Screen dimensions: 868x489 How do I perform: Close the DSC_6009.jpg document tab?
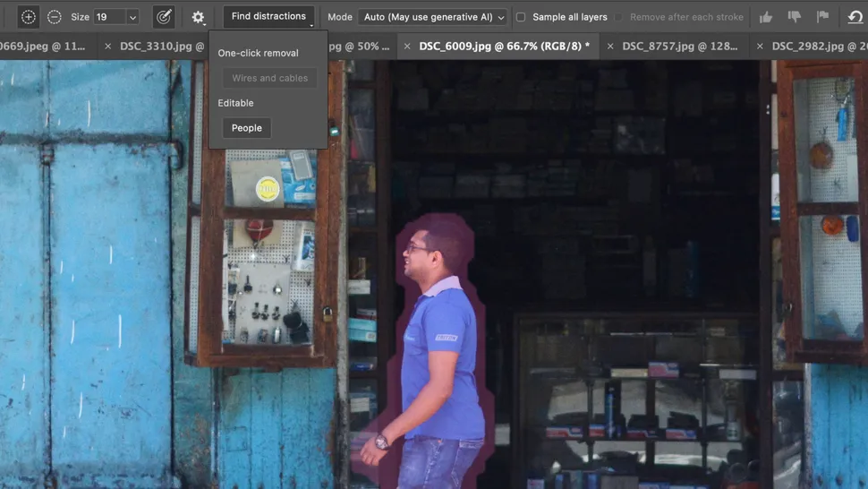[x=407, y=47]
